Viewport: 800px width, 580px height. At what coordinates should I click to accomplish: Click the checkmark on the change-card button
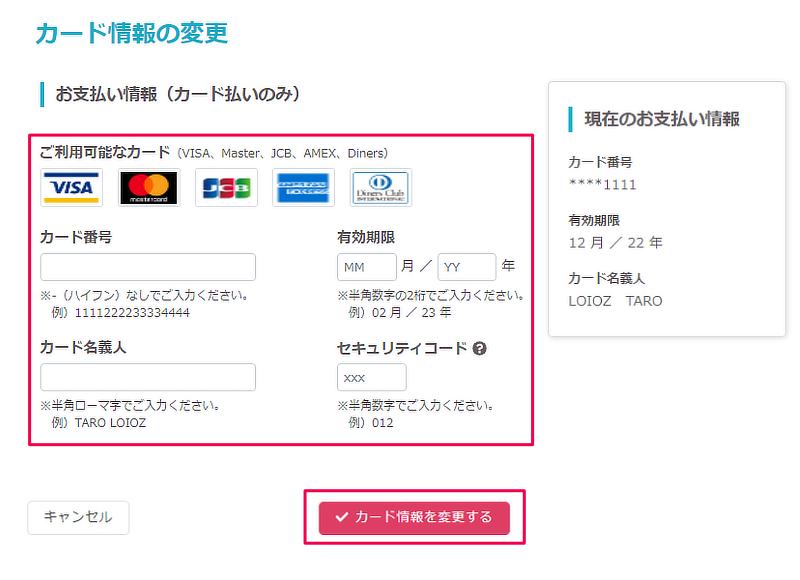[341, 517]
